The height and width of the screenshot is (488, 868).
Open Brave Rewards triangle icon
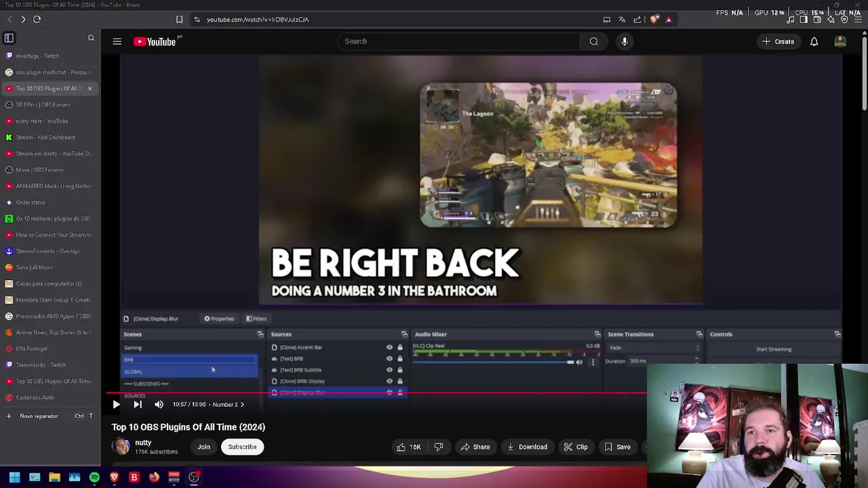pos(668,20)
